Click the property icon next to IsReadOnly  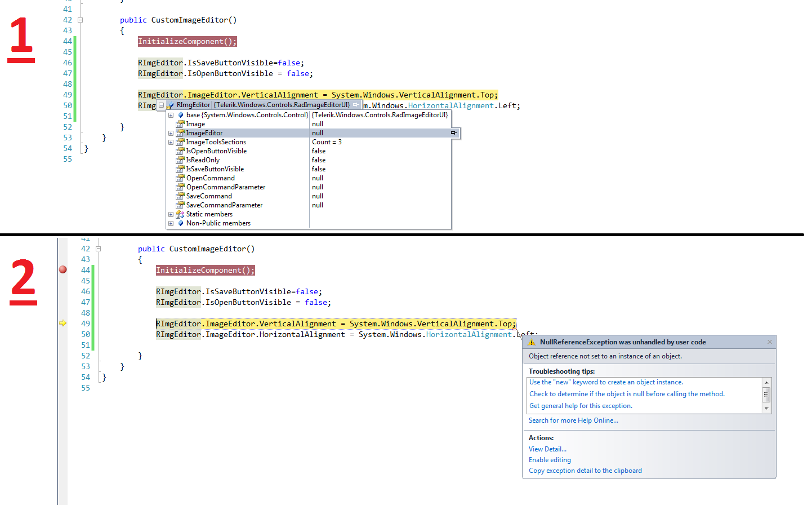point(180,160)
